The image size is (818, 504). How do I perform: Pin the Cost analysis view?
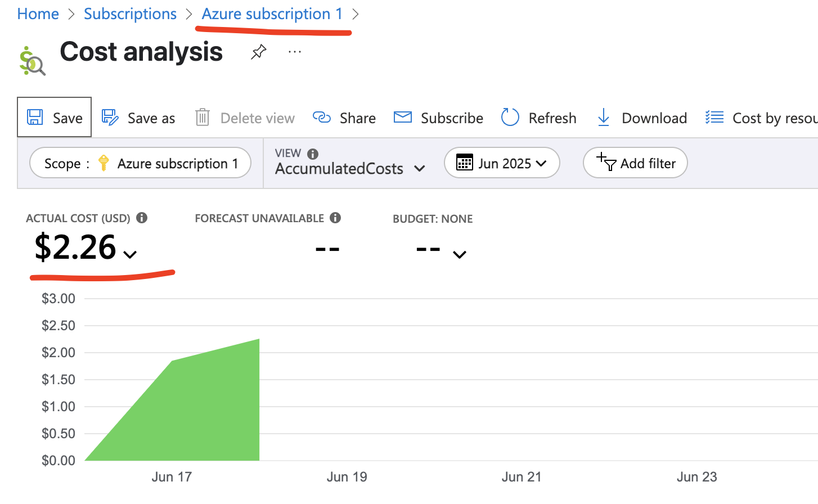258,51
